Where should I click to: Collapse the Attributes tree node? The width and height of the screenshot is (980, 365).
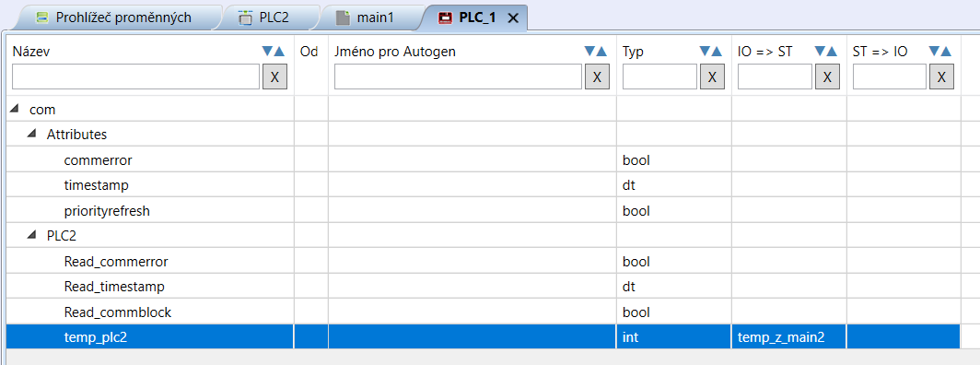click(30, 134)
